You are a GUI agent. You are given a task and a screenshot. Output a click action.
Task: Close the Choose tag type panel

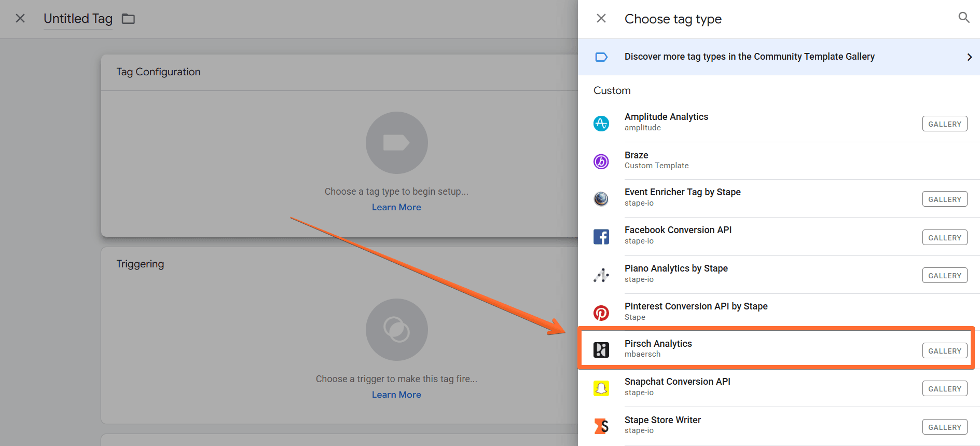601,19
